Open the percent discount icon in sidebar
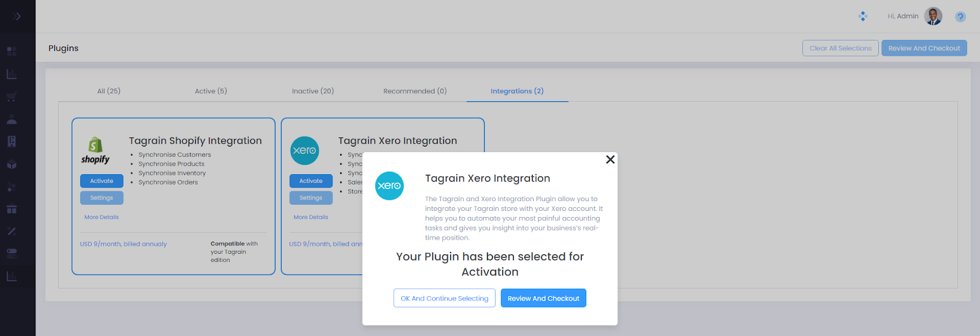This screenshot has height=336, width=980. click(x=12, y=231)
